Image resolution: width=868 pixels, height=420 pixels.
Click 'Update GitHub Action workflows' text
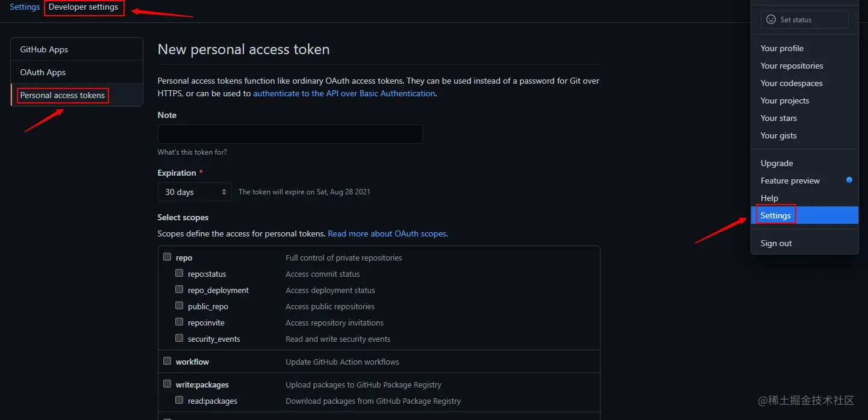(343, 362)
